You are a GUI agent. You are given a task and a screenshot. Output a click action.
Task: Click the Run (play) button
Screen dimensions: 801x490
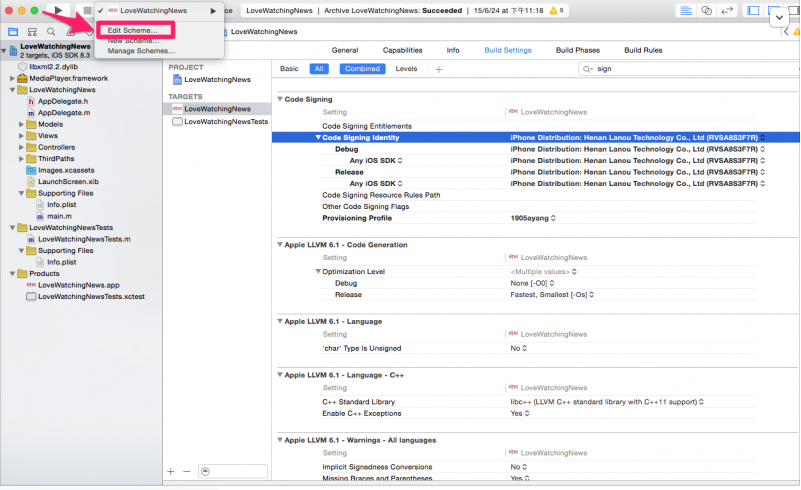[x=58, y=10]
